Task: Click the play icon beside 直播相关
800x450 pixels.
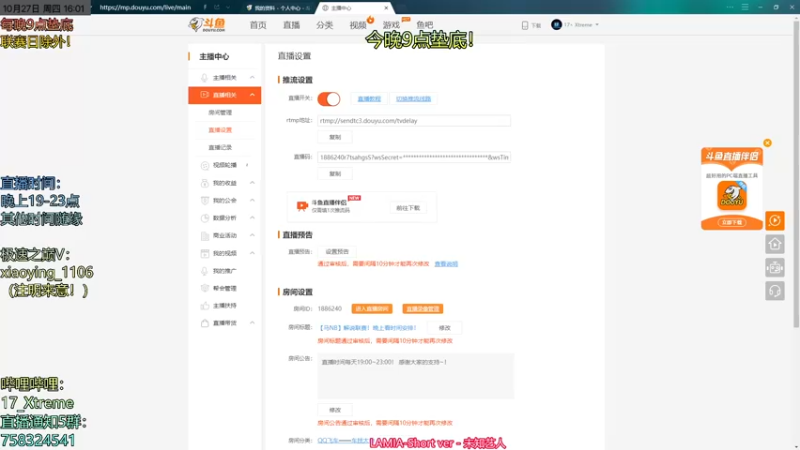Action: pyautogui.click(x=204, y=95)
